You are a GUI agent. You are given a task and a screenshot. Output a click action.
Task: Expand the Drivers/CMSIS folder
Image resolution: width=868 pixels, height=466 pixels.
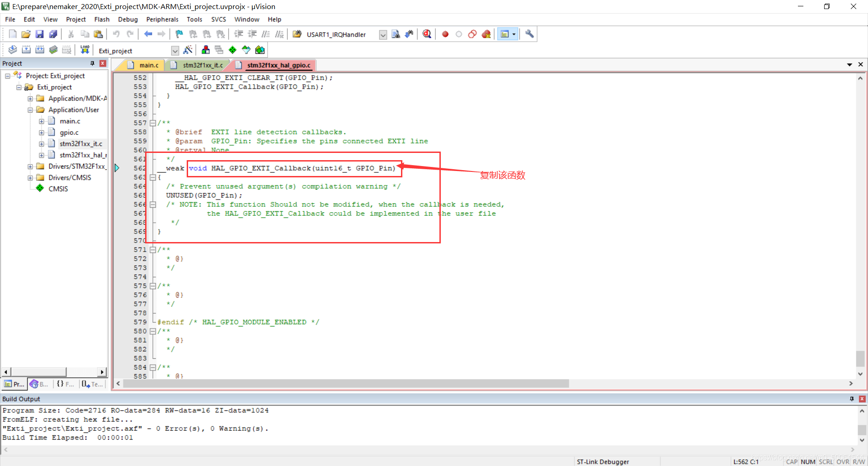pos(30,178)
